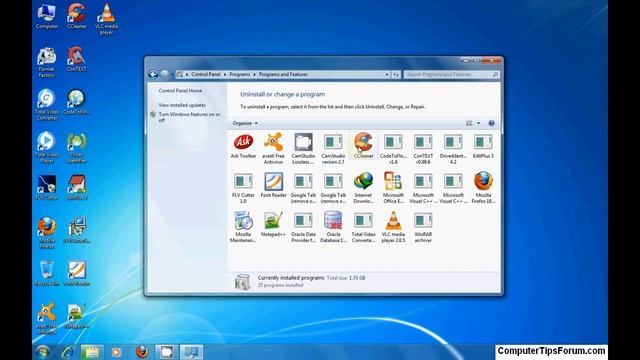
Task: Select Microsoft Office program entry
Action: coord(393,188)
